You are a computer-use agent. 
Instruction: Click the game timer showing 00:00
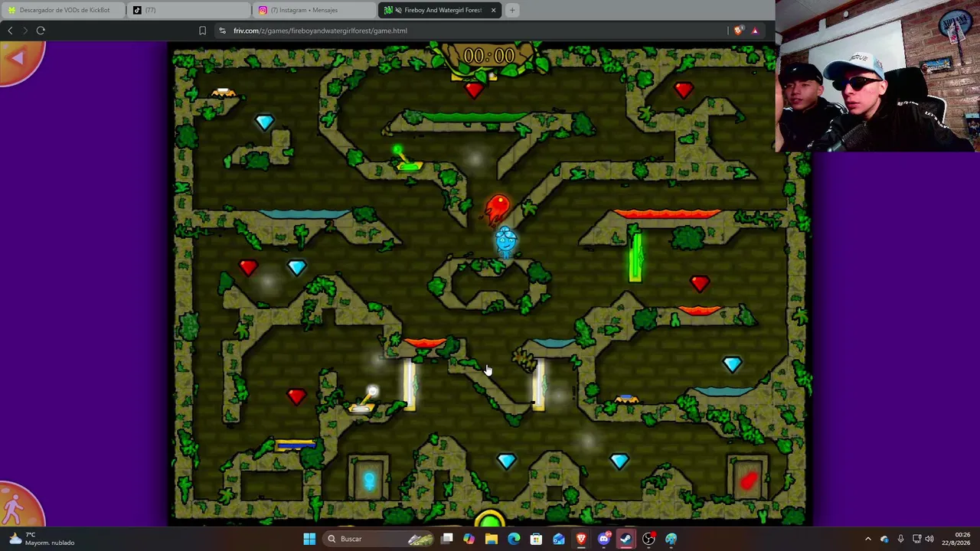(x=488, y=56)
